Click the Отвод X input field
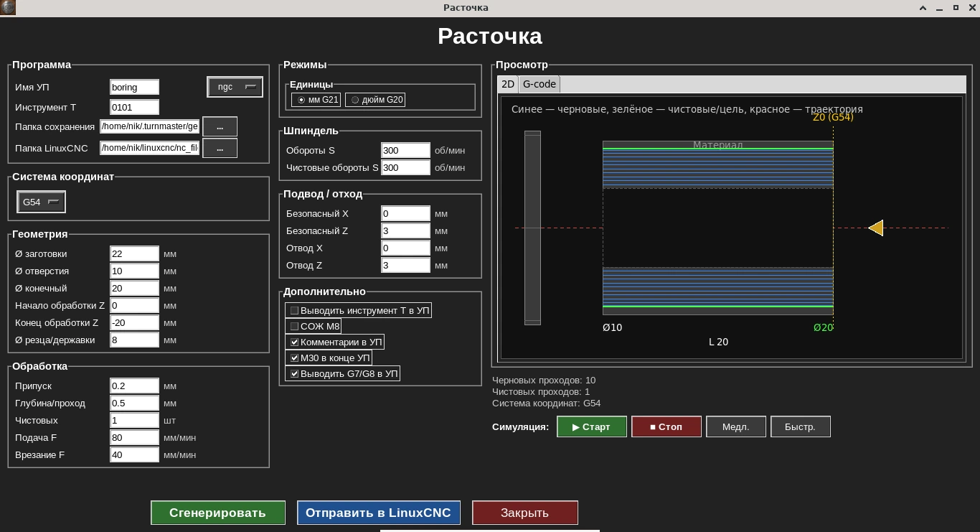The height and width of the screenshot is (532, 980). 406,248
